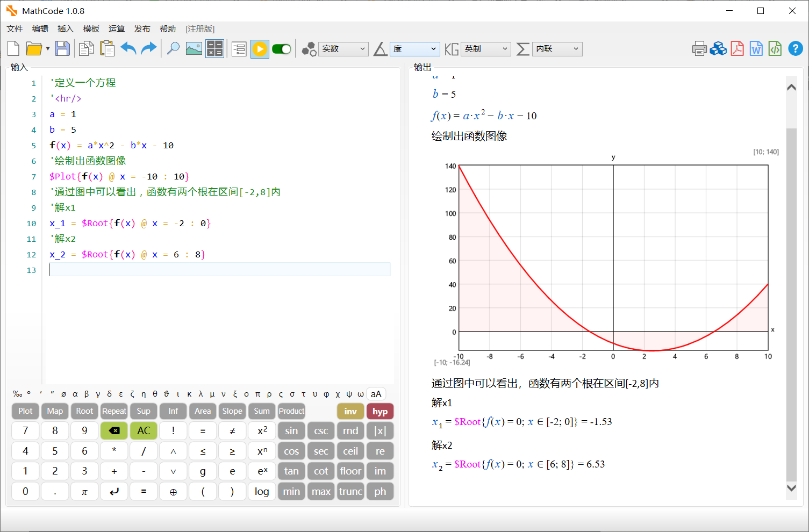Click the Product keypad button
The image size is (809, 532).
(291, 411)
